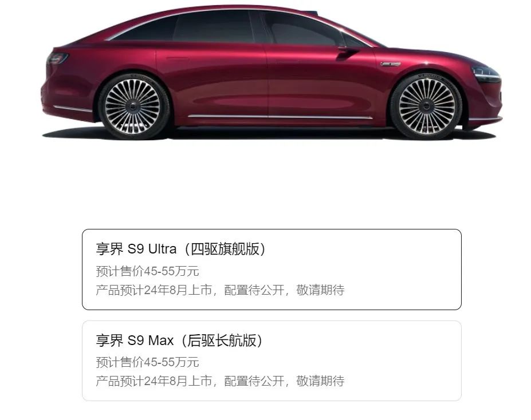Screen dimensions: 531x420
Task: Click the badge on the front fender
Action: click(x=390, y=64)
